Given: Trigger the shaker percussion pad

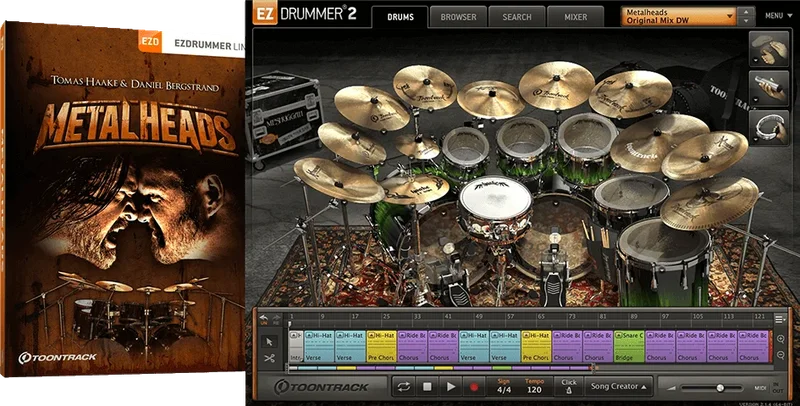Looking at the screenshot, I should 770,88.
